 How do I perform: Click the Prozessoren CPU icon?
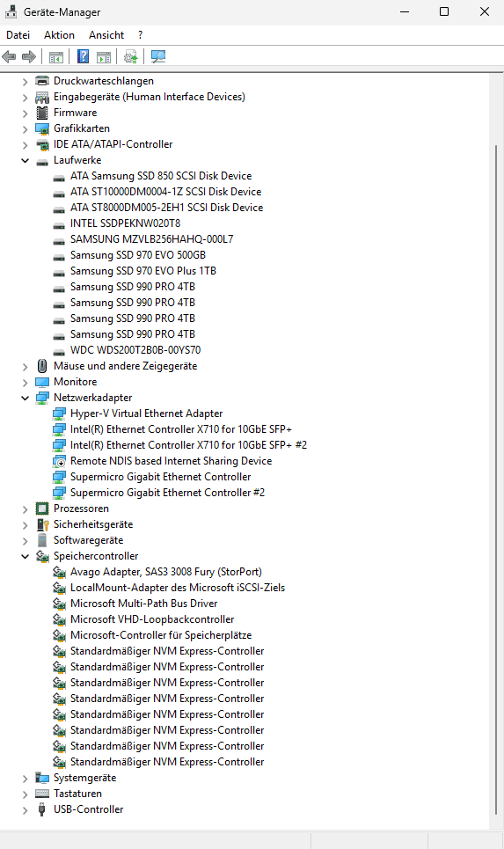coord(42,509)
